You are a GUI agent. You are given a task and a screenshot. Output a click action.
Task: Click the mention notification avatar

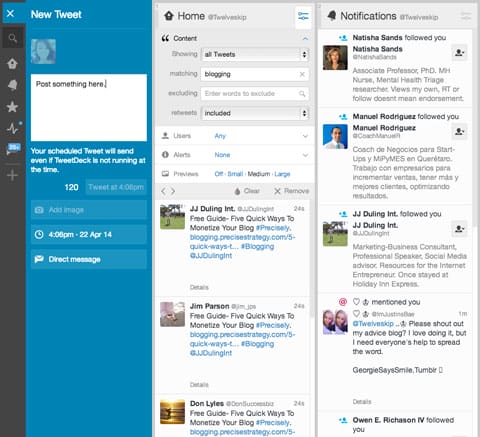tap(335, 322)
